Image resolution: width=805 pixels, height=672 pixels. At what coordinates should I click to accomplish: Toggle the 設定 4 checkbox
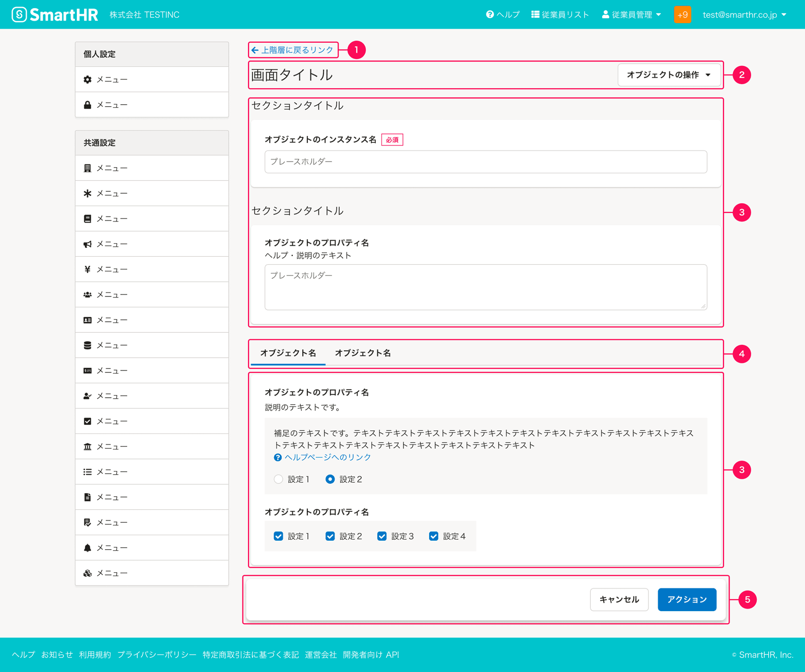point(434,536)
